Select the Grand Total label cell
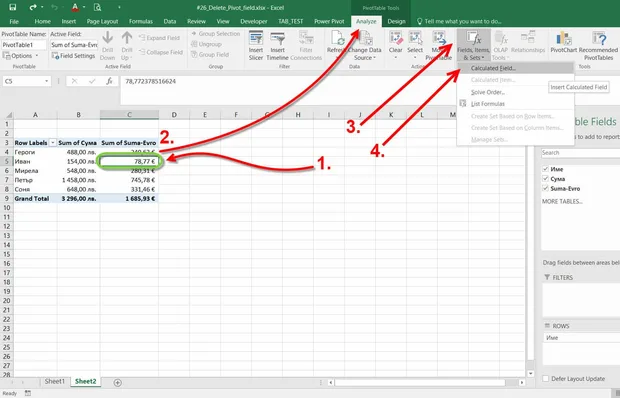Image resolution: width=620 pixels, height=398 pixels. click(35, 198)
